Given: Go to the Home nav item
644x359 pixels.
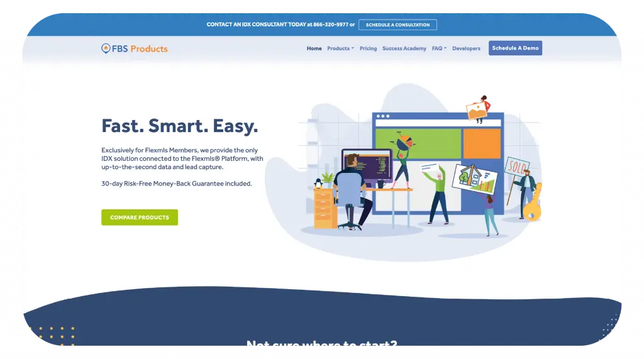Looking at the screenshot, I should click(x=314, y=48).
